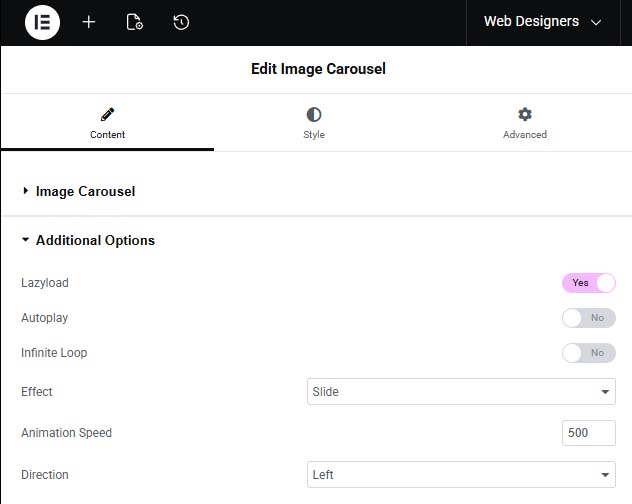The width and height of the screenshot is (632, 504).
Task: Disable the Lazyload toggle
Action: point(589,283)
